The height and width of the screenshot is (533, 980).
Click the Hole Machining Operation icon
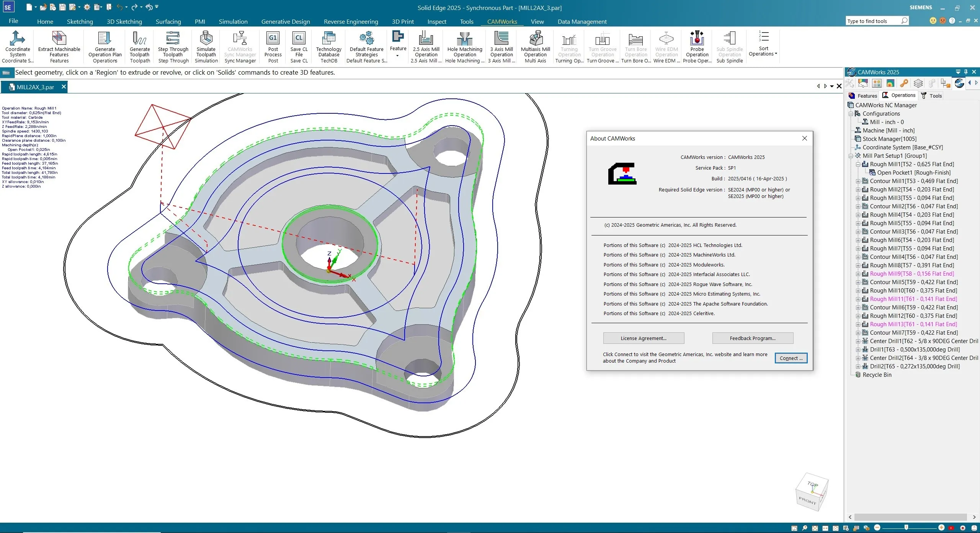464,38
